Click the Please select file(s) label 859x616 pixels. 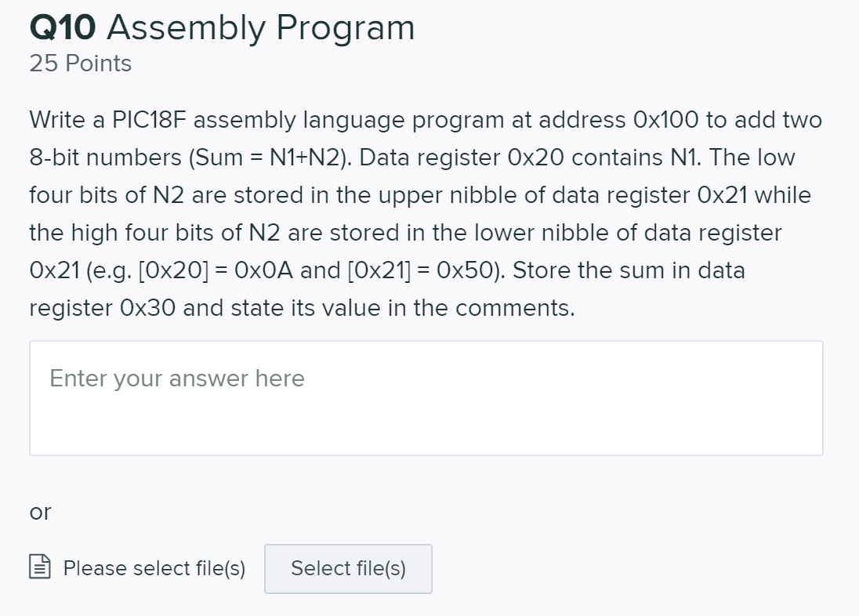click(154, 568)
